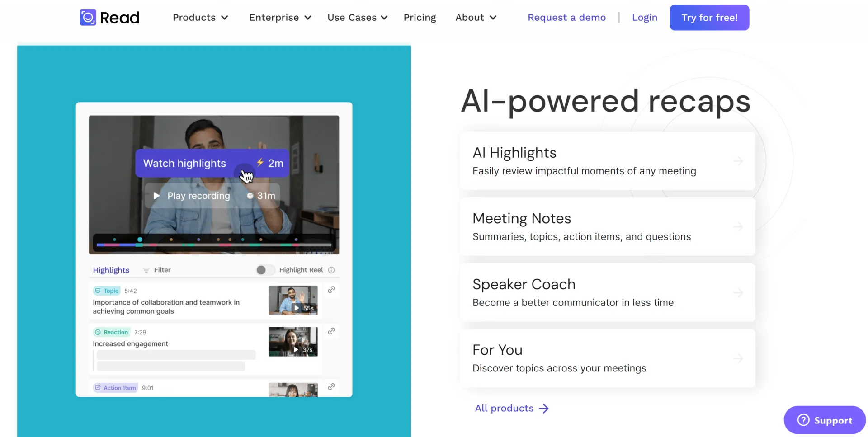Image resolution: width=868 pixels, height=437 pixels.
Task: Expand the Enterprise dropdown menu
Action: pyautogui.click(x=280, y=18)
